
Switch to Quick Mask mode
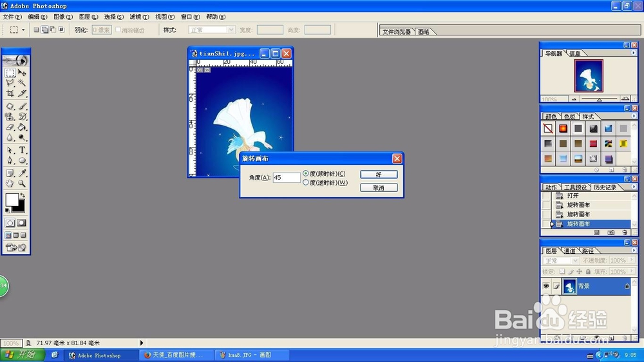click(22, 223)
